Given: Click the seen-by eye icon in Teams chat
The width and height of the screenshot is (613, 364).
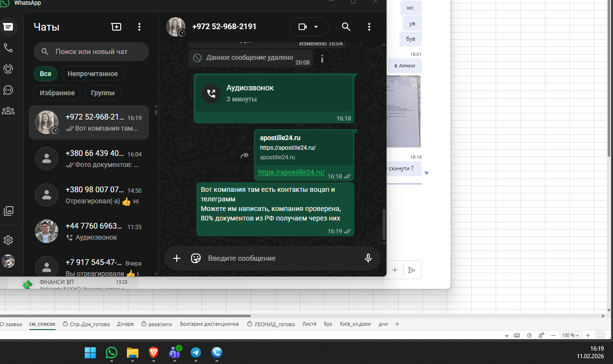Looking at the screenshot, I should pos(427,173).
